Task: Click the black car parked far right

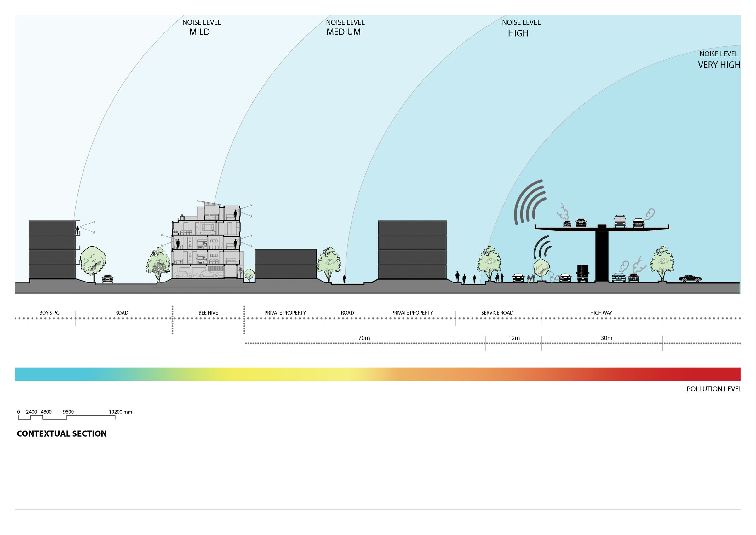Action: click(690, 279)
